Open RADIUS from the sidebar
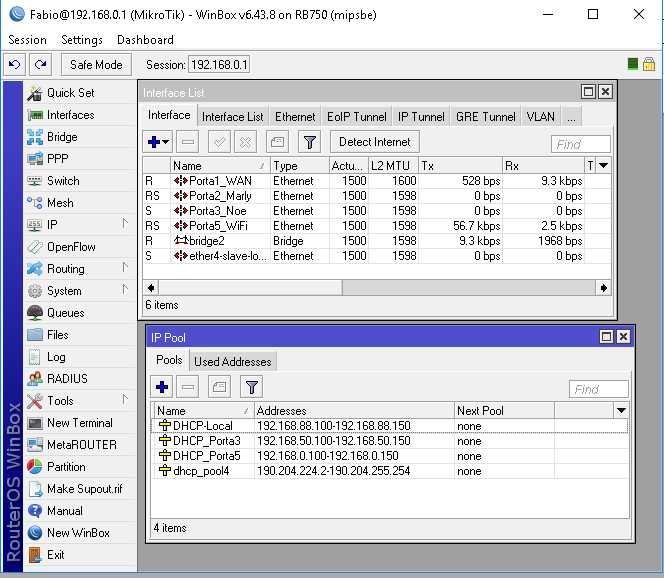 point(80,379)
